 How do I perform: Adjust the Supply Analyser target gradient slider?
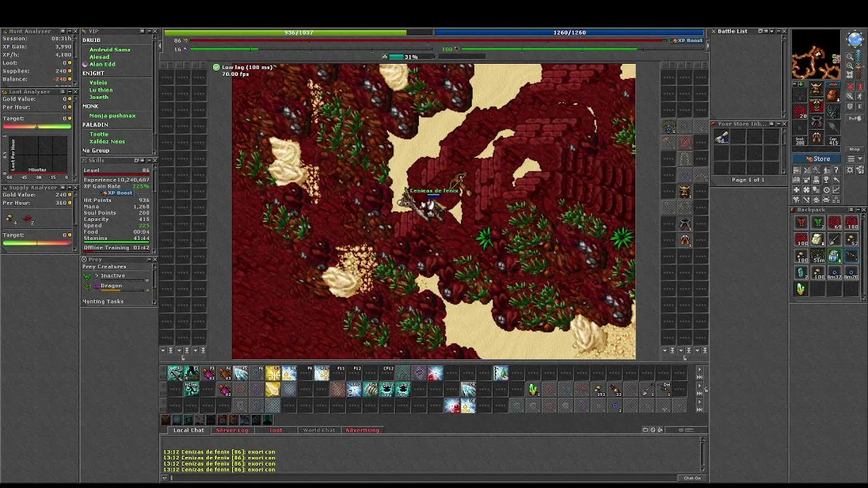pyautogui.click(x=37, y=243)
